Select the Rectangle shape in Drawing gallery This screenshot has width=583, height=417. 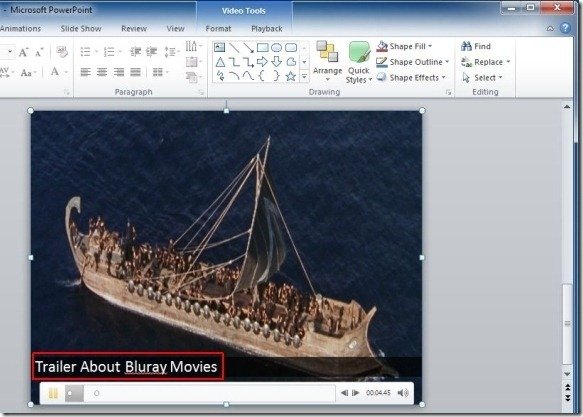click(x=262, y=47)
